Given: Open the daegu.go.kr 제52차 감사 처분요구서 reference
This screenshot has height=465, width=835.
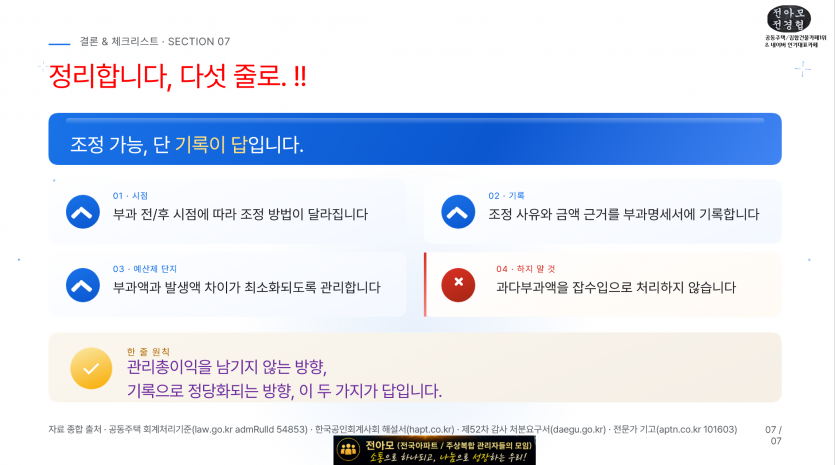Looking at the screenshot, I should (x=534, y=429).
